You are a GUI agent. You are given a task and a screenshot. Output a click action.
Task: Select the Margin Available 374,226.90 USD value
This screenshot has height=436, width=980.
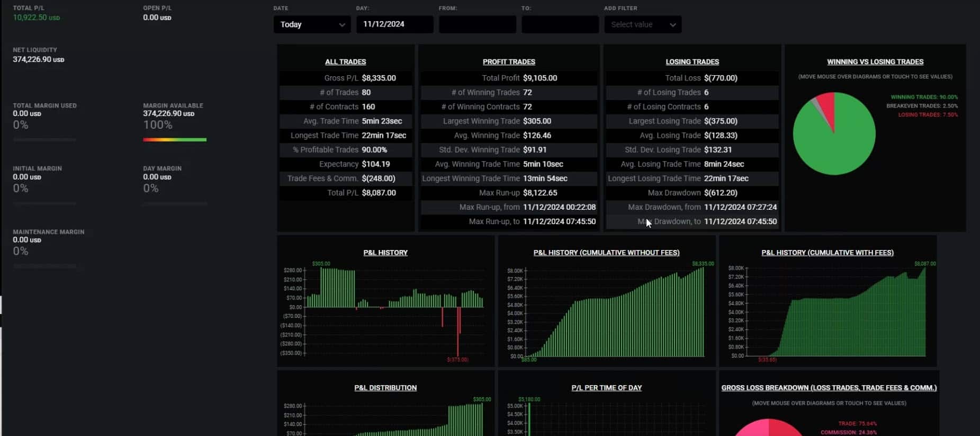pos(169,113)
